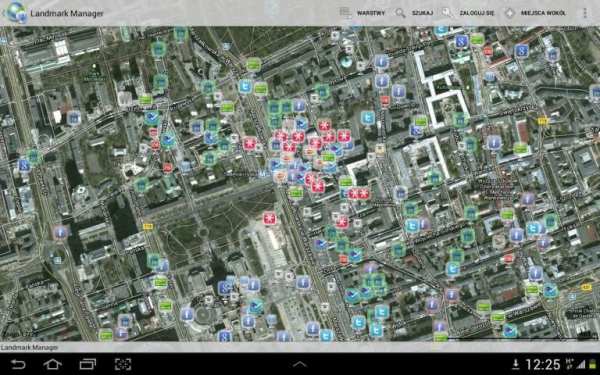Screen dimensions: 600x375
Task: Click the white W landmark marker on map
Action: 125,98
